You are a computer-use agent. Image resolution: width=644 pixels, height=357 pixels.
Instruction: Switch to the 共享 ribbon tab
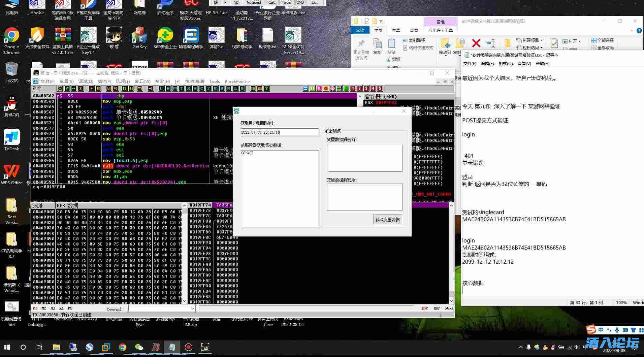[x=396, y=30]
